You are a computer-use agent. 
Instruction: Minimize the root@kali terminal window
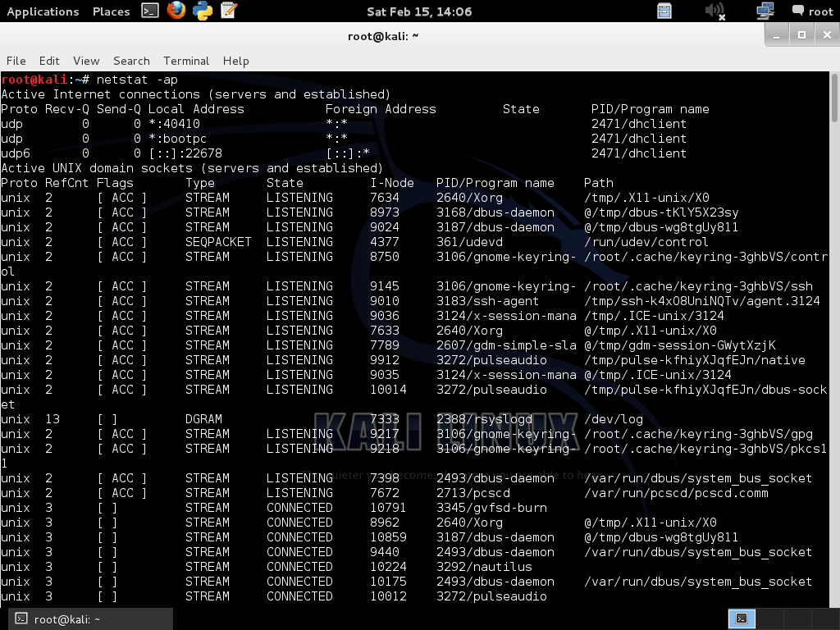coord(776,35)
